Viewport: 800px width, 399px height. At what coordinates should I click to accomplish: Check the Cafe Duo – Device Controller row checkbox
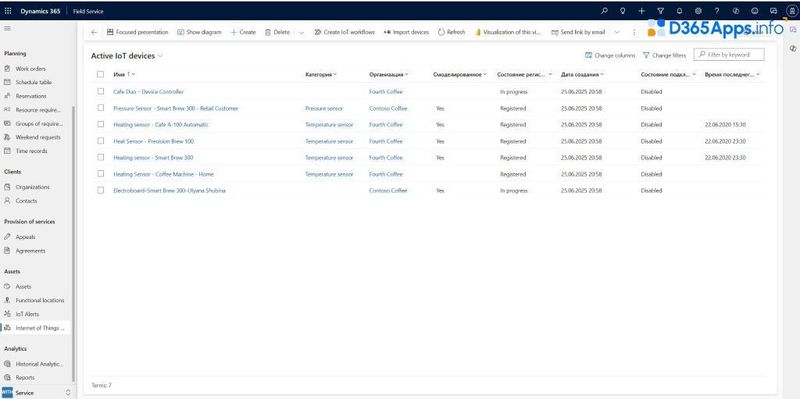[101, 91]
